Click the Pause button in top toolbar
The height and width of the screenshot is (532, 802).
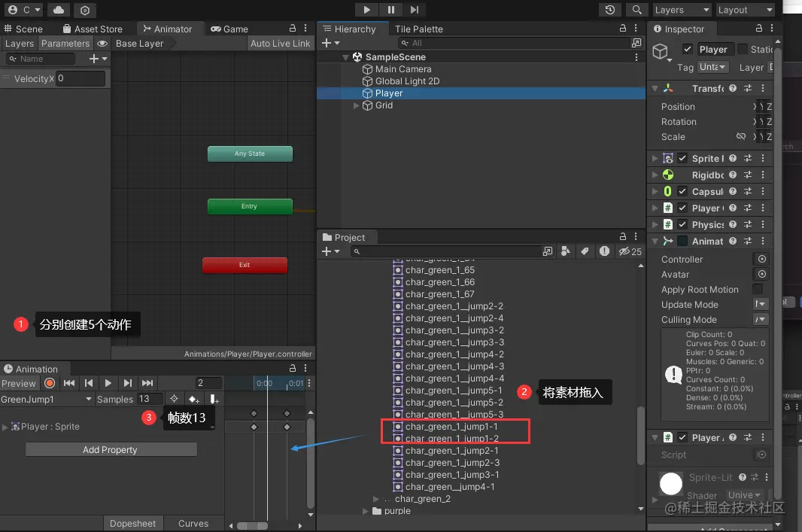[x=390, y=10]
